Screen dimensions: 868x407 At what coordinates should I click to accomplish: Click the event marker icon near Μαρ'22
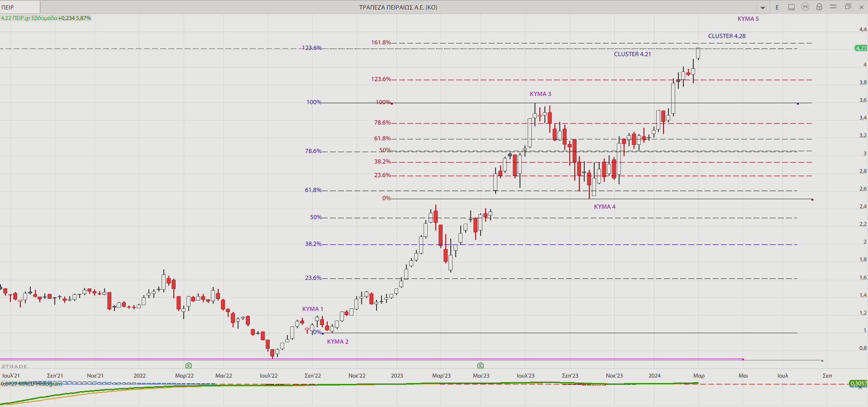tap(189, 365)
